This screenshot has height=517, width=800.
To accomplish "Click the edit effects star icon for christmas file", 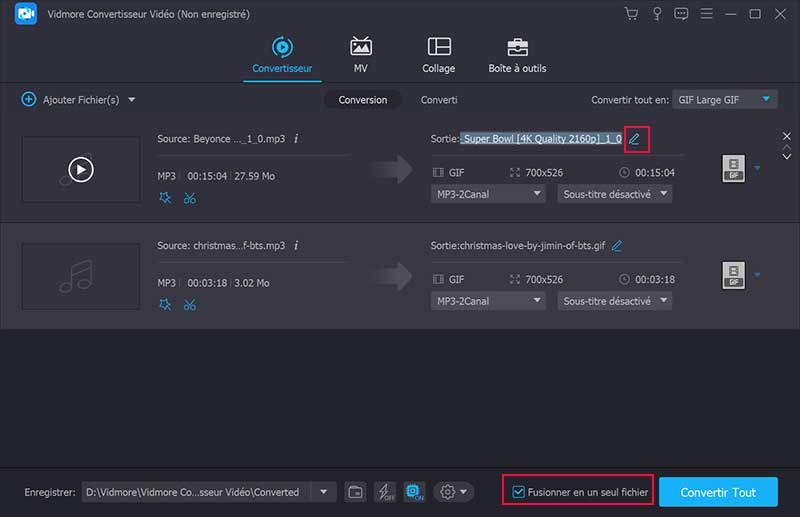I will pyautogui.click(x=165, y=305).
